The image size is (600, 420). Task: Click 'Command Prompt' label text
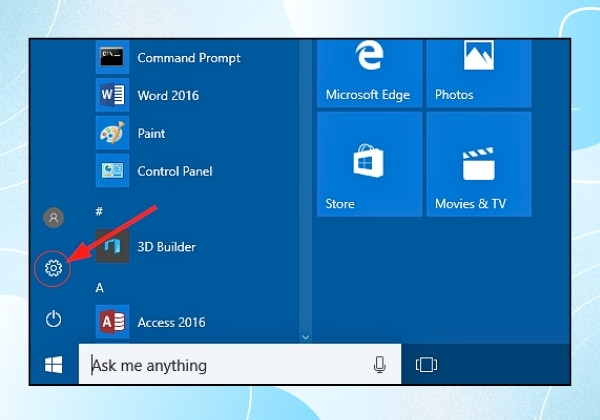point(189,58)
